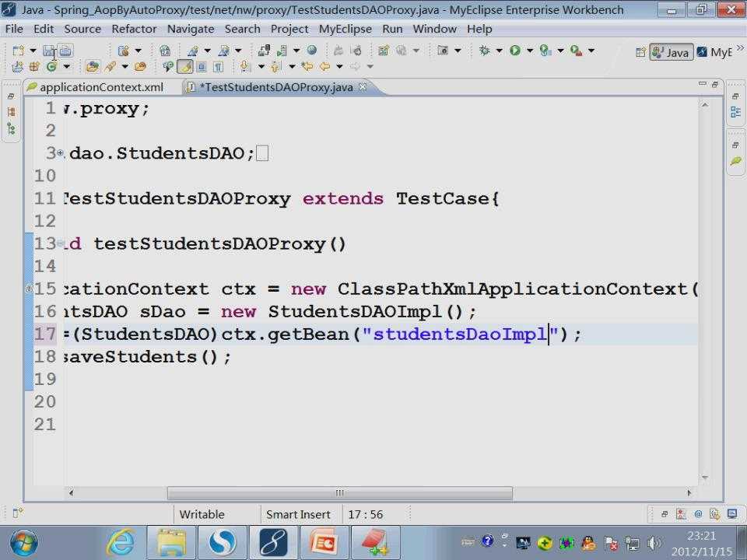Switch to applicationContext.xml tab
The image size is (747, 560).
click(101, 87)
